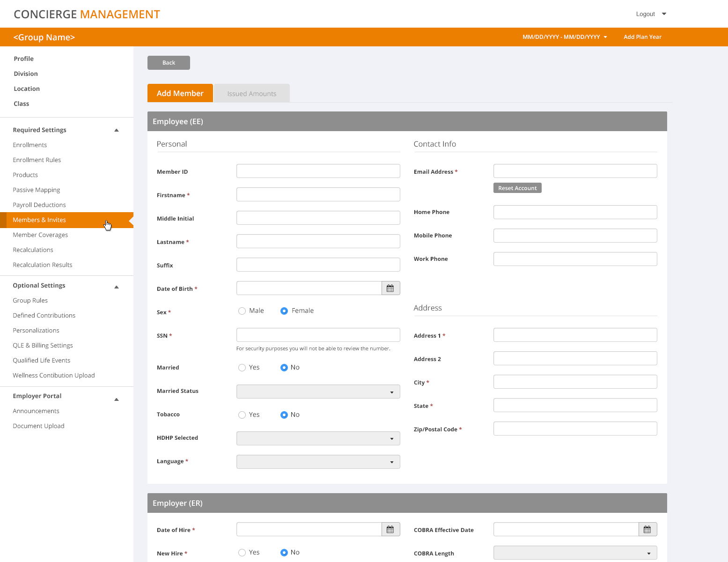
Task: Collapse the Required Settings section
Action: point(117,130)
